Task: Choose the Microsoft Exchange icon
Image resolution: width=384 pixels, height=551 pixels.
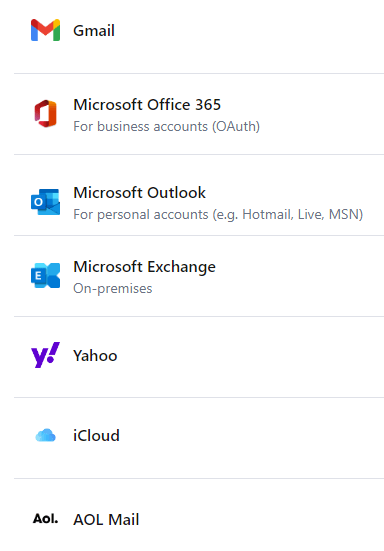Action: (x=45, y=276)
